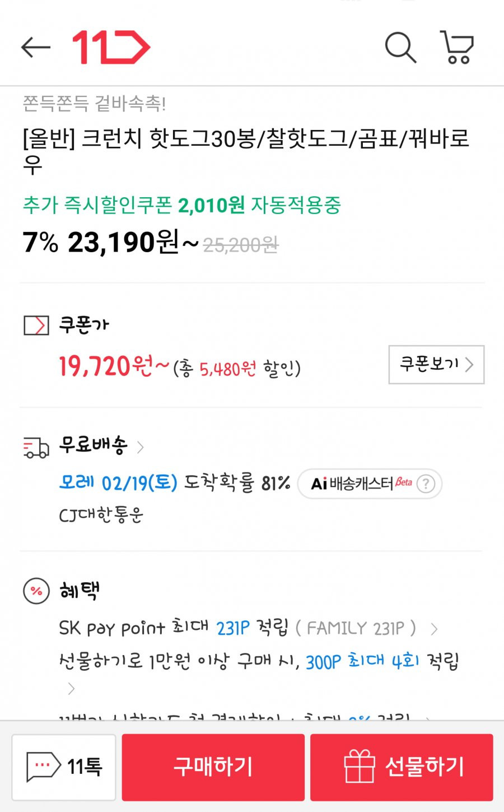Open 쿠폰보기 coupon list
The height and width of the screenshot is (812, 504).
[x=436, y=365]
